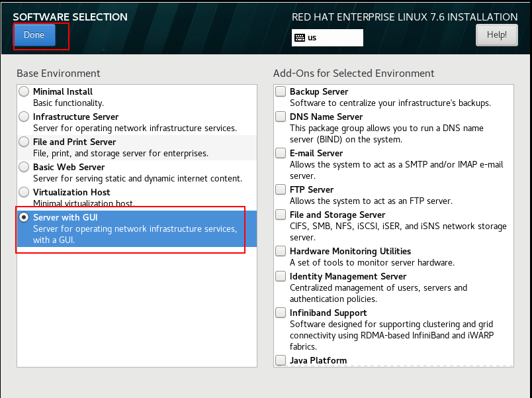Open the Help dialog
Screen dimensions: 532x398
(x=496, y=35)
